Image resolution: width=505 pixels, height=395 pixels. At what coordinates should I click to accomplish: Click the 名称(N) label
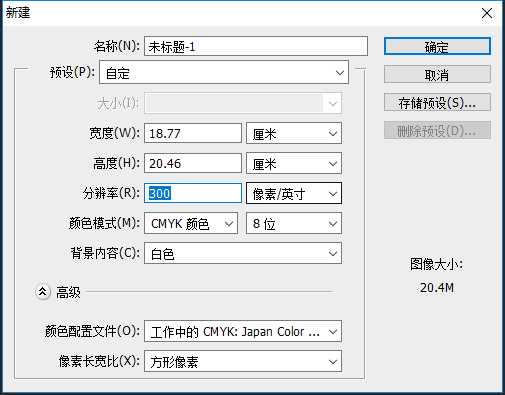[117, 46]
